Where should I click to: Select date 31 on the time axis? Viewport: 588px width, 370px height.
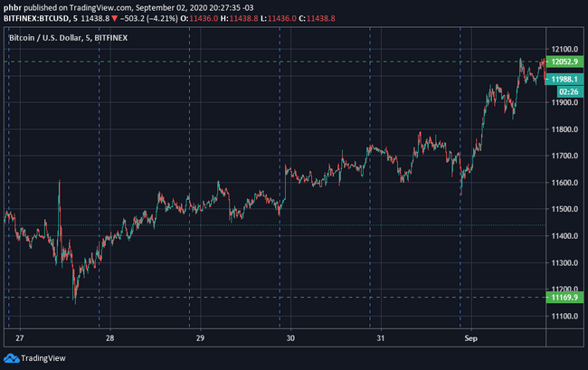pyautogui.click(x=381, y=338)
